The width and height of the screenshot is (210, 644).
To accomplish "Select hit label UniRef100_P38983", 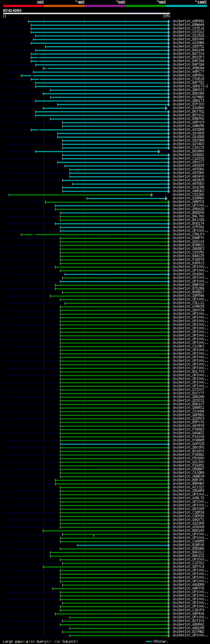I will (188, 430).
